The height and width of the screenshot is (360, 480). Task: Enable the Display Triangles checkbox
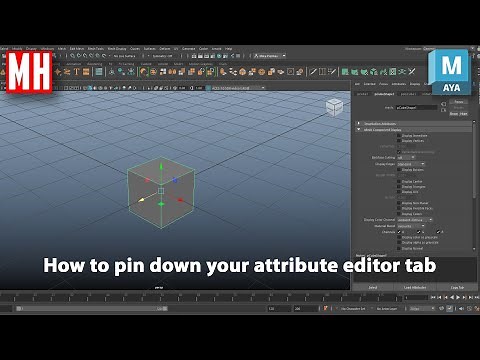pyautogui.click(x=399, y=187)
